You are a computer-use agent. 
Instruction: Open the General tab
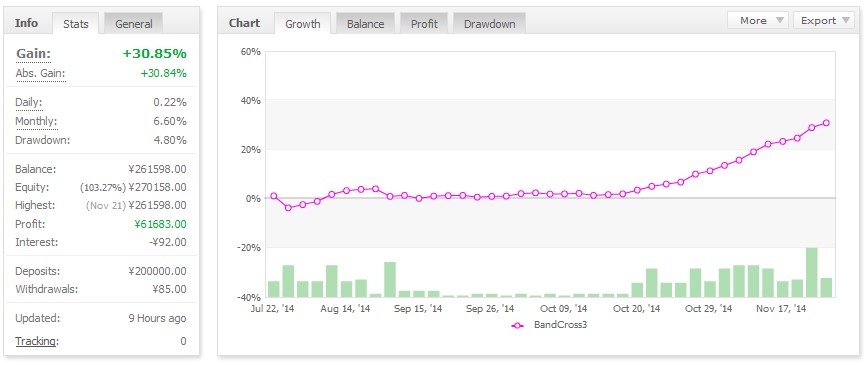click(134, 24)
